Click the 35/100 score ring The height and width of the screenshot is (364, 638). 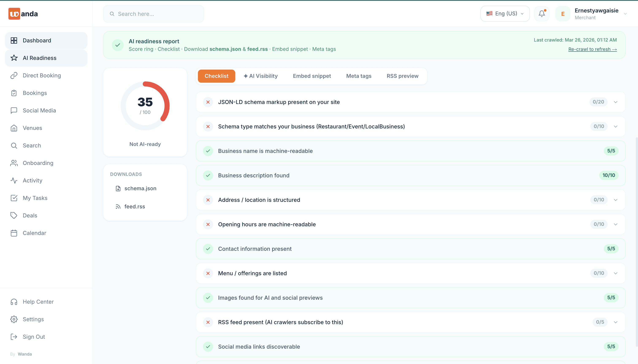tap(145, 106)
